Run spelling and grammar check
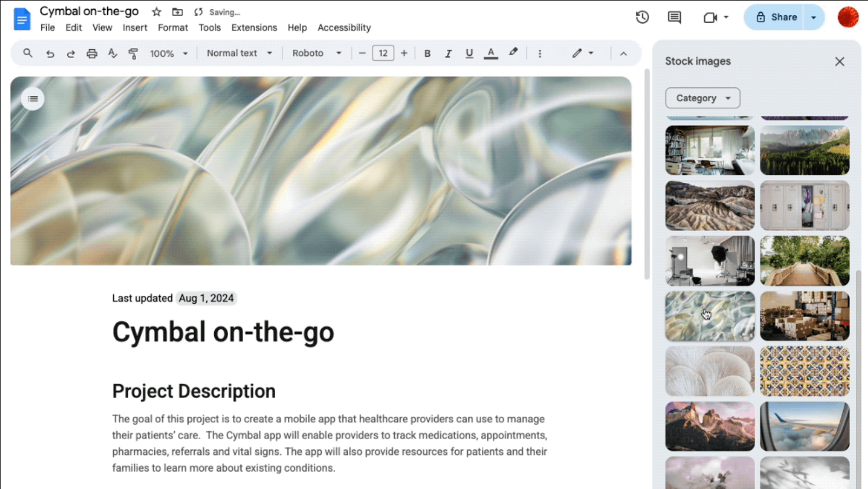 click(x=112, y=53)
